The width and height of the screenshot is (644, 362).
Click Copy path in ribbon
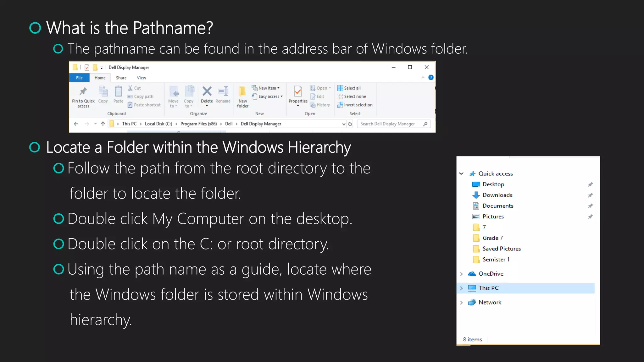pyautogui.click(x=140, y=96)
